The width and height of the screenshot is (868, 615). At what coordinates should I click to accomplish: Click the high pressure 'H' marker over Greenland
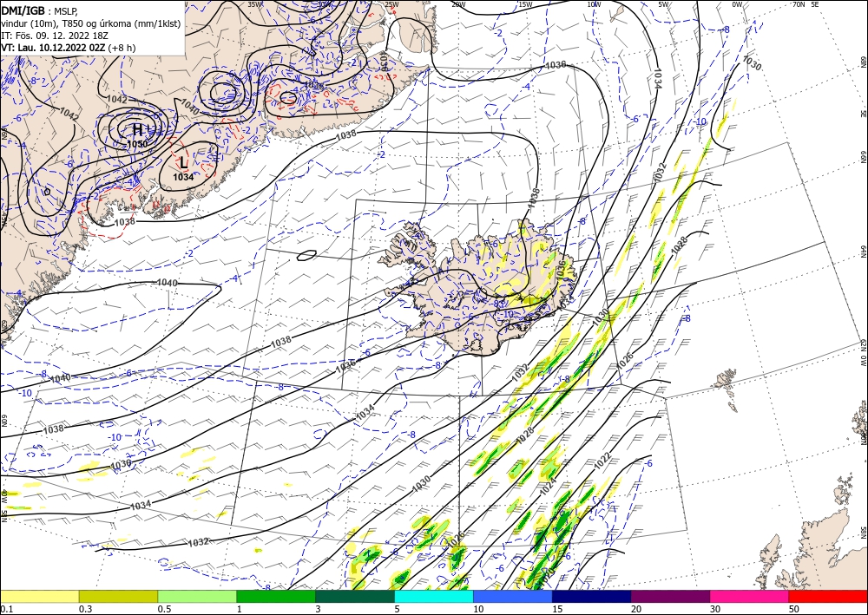[137, 130]
